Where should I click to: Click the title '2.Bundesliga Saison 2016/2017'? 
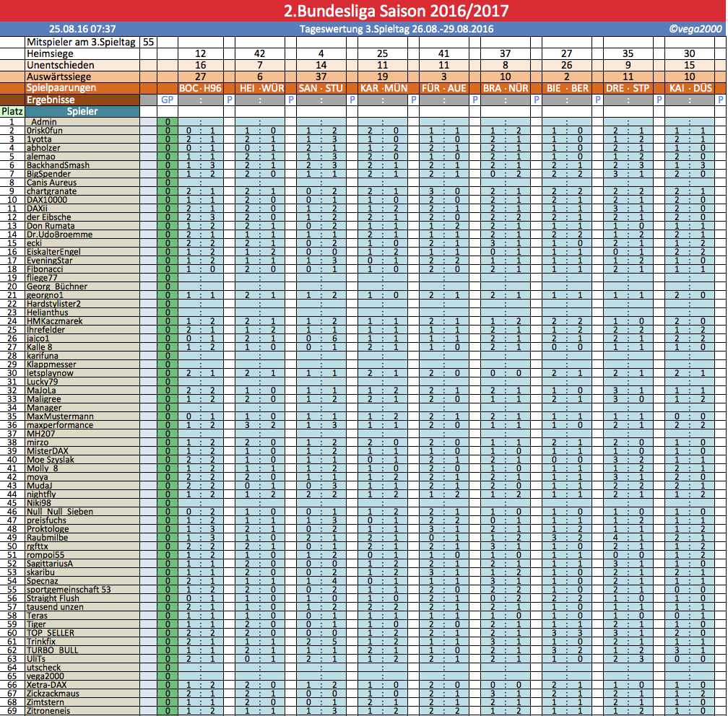(396, 11)
